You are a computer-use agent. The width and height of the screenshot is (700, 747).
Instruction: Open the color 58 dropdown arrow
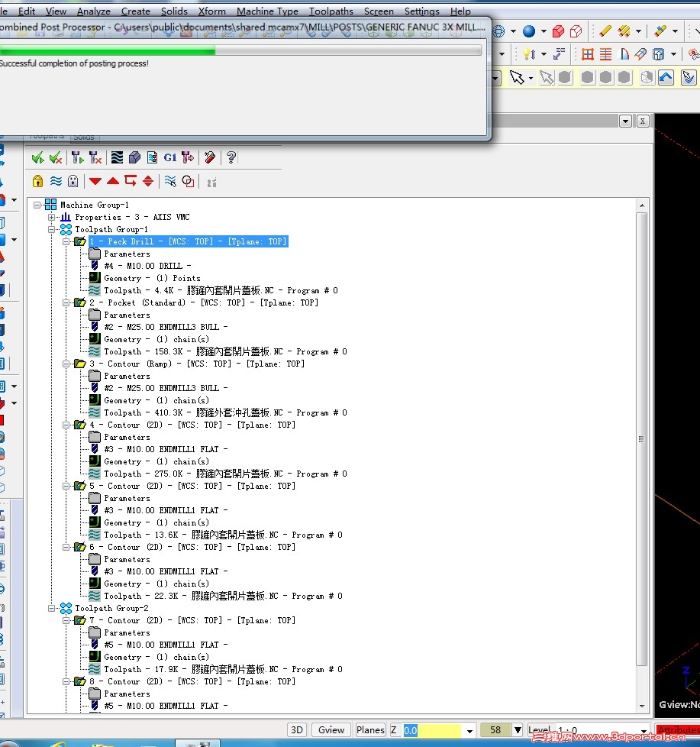(x=518, y=730)
